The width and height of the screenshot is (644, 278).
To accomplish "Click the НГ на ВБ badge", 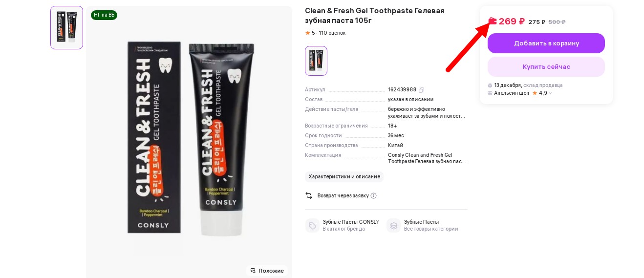I will click(x=104, y=15).
